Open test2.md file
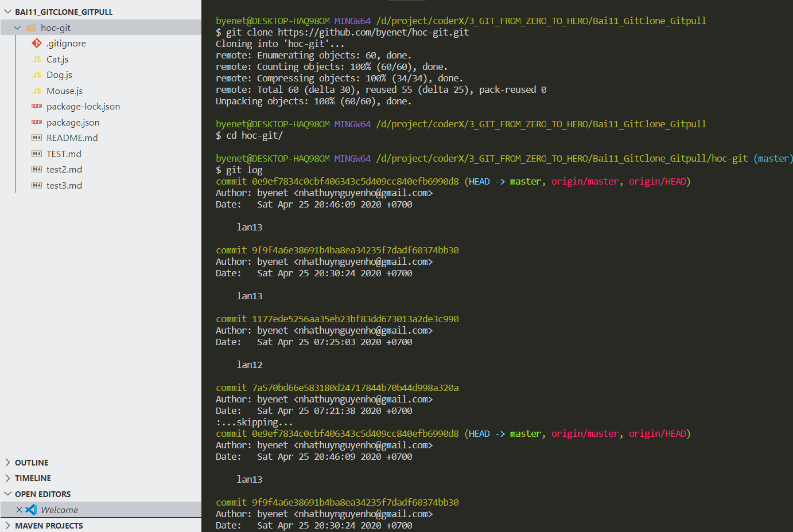 [64, 170]
